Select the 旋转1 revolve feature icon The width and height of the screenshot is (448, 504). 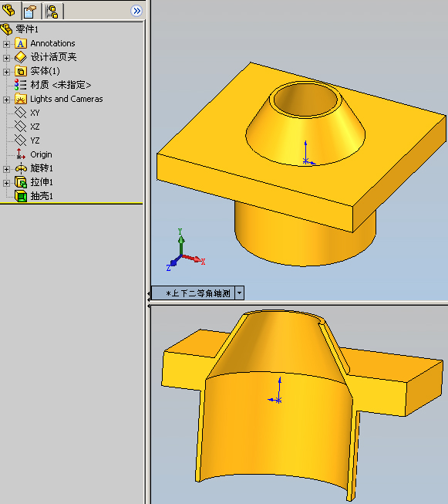21,168
